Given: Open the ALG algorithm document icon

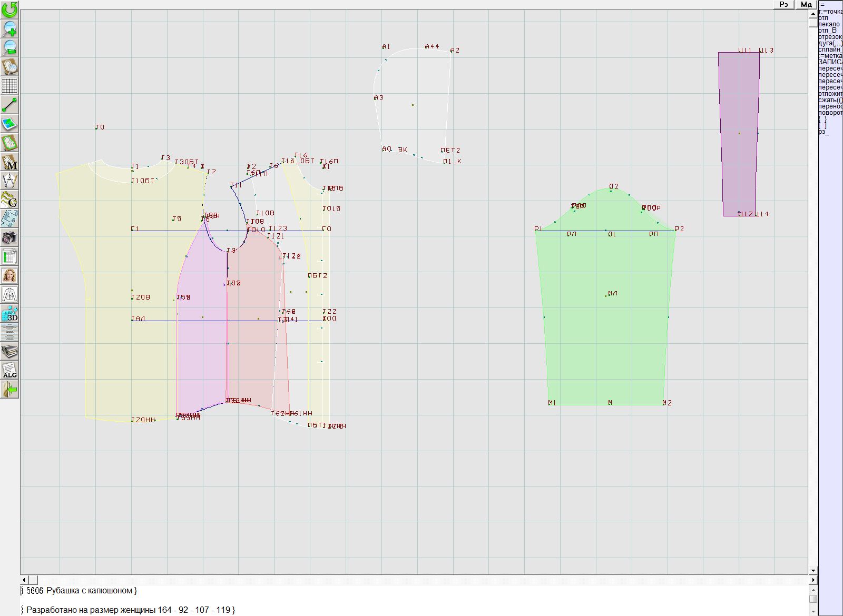Looking at the screenshot, I should [x=9, y=371].
